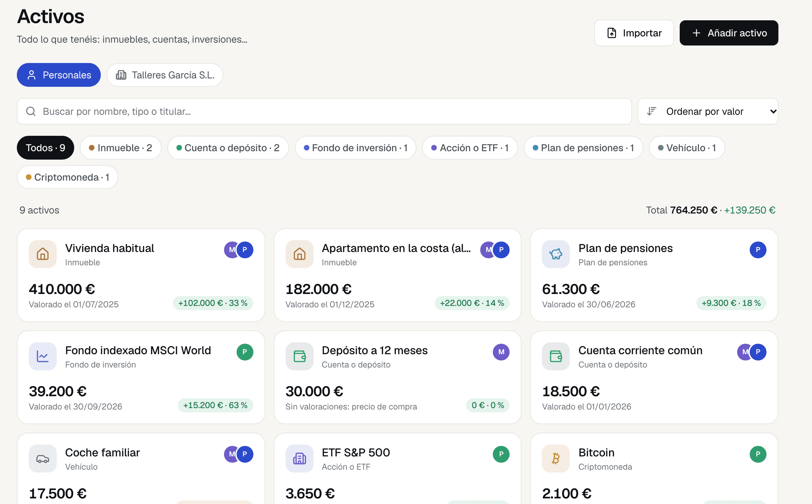Click the P owner avatar on Plan de pensiones
This screenshot has width=812, height=504.
click(758, 250)
